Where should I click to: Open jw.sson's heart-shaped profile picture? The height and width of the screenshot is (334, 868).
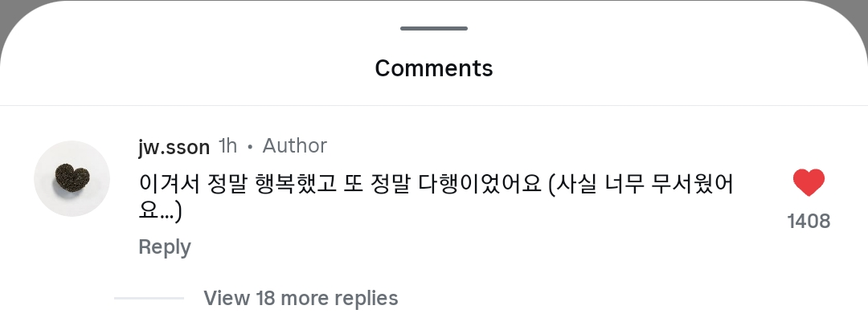72,178
